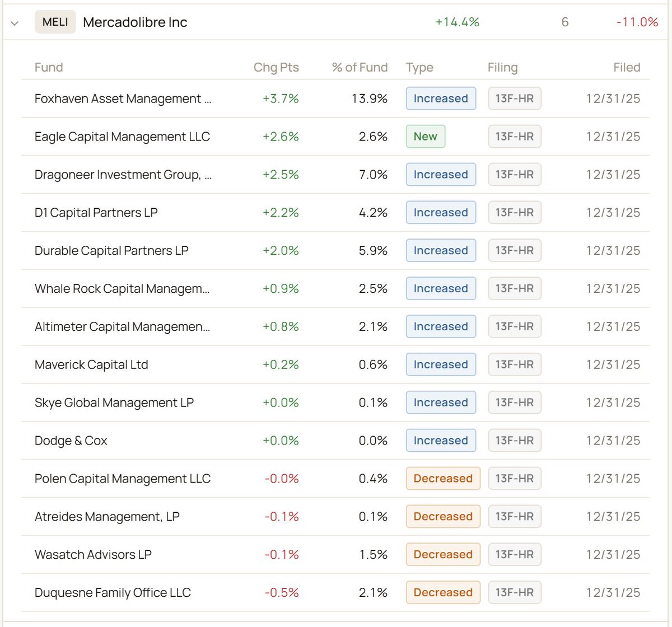Viewport: 672px width, 627px height.
Task: Select 5.9% of fund value for Durable Capital
Action: 373,251
